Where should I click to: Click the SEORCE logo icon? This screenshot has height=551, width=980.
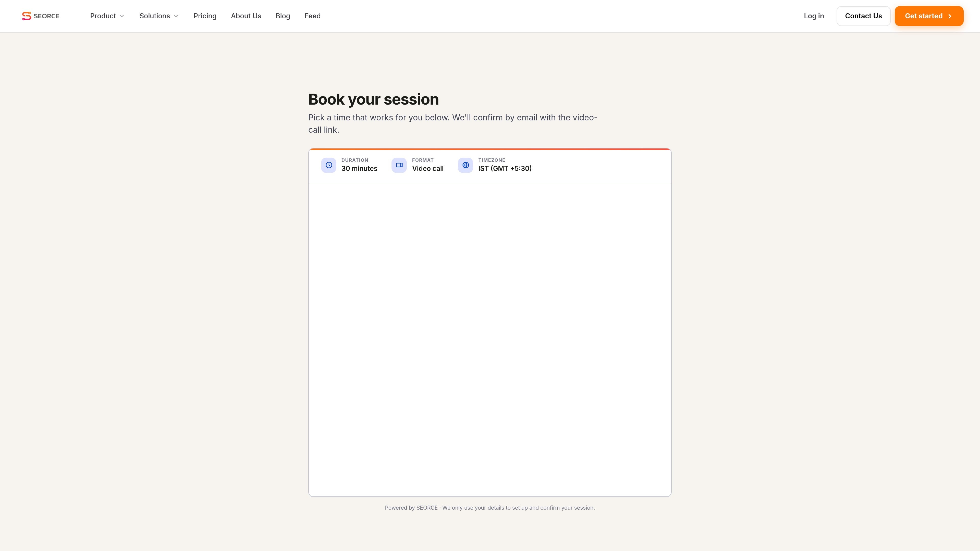26,16
